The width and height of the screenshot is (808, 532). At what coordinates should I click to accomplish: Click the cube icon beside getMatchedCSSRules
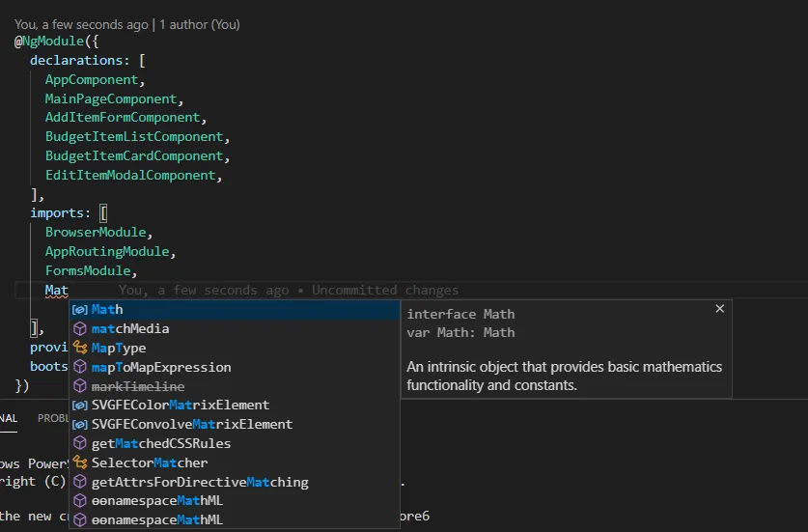pyautogui.click(x=80, y=444)
